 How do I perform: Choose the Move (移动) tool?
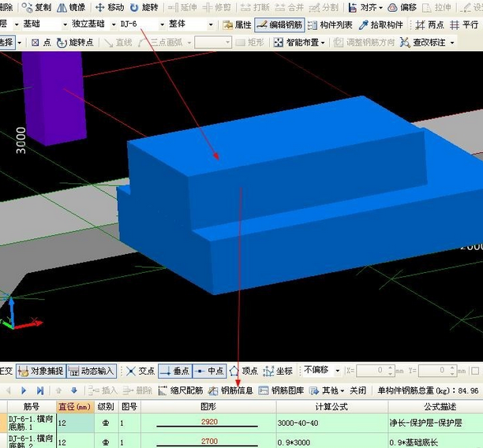pos(110,7)
